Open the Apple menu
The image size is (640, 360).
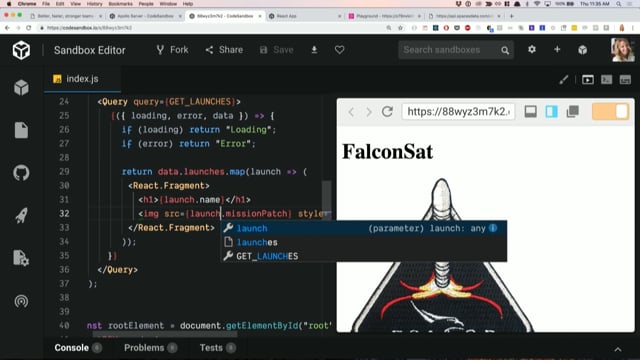coord(9,4)
